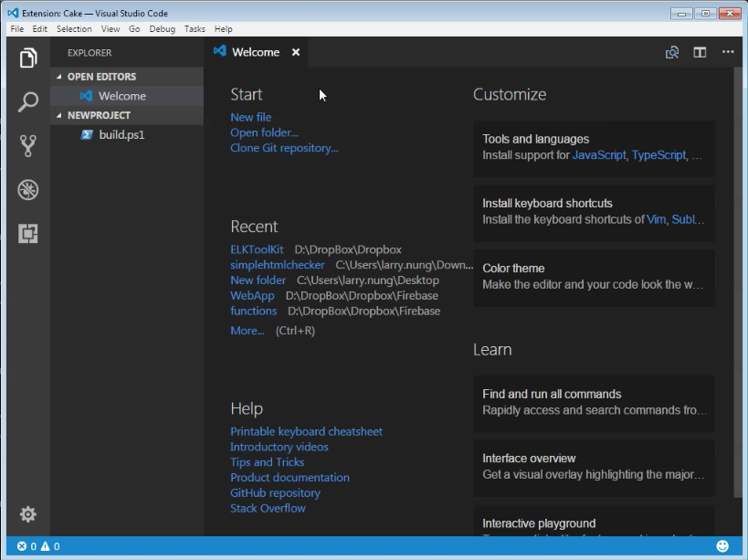Open the Tasks menu

coord(195,29)
